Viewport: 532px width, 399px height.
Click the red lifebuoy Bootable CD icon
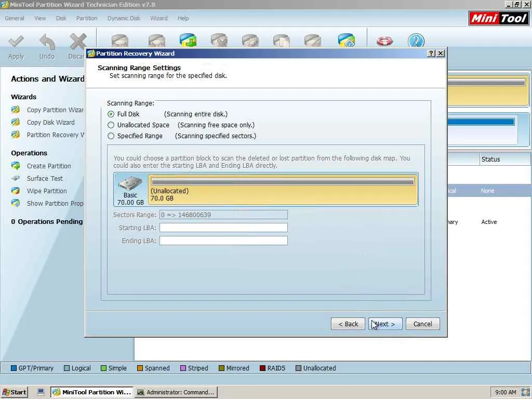point(385,41)
